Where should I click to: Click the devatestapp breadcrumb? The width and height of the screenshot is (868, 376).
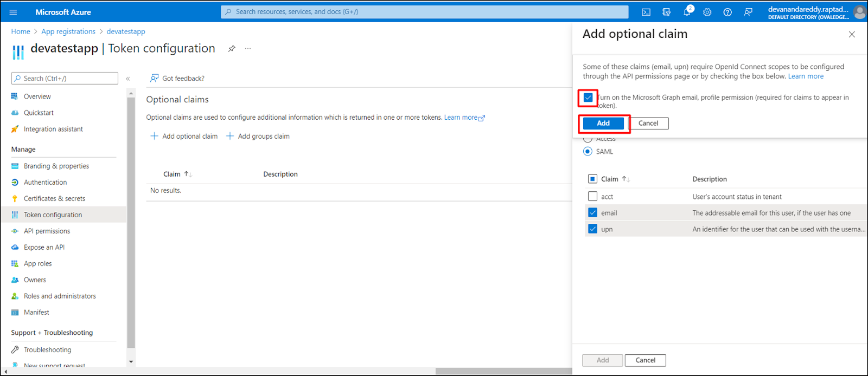pos(126,31)
